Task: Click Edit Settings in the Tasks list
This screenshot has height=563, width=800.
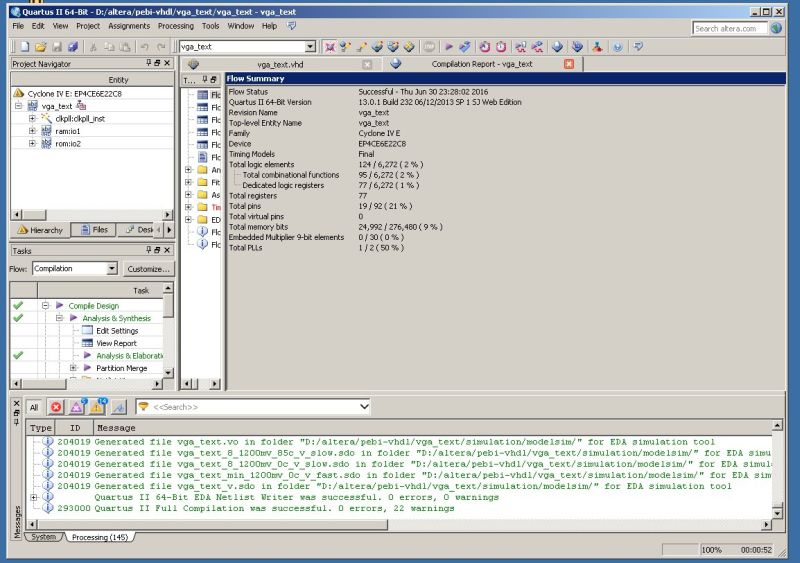Action: 117,331
